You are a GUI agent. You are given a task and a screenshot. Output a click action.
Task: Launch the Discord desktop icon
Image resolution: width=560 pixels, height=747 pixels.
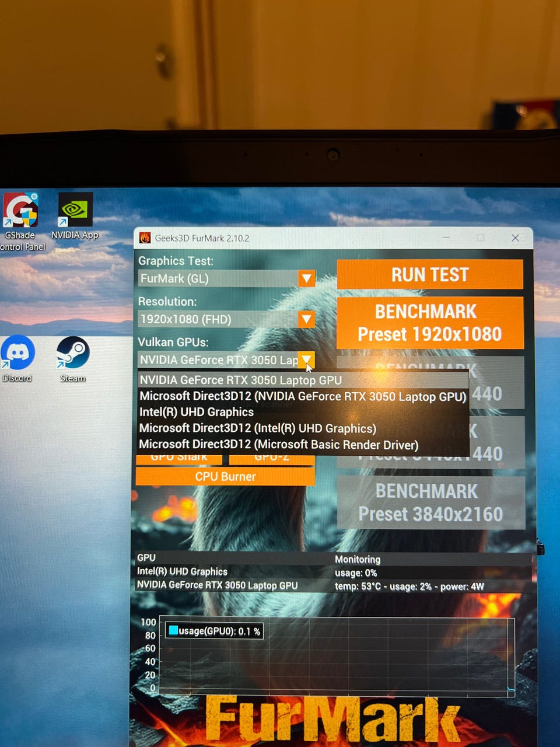click(17, 359)
